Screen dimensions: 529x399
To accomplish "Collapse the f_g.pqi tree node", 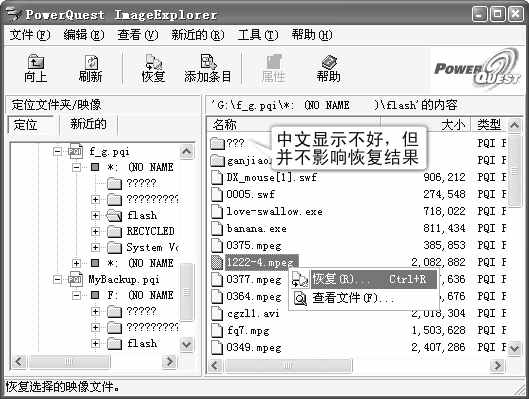I will [x=58, y=151].
